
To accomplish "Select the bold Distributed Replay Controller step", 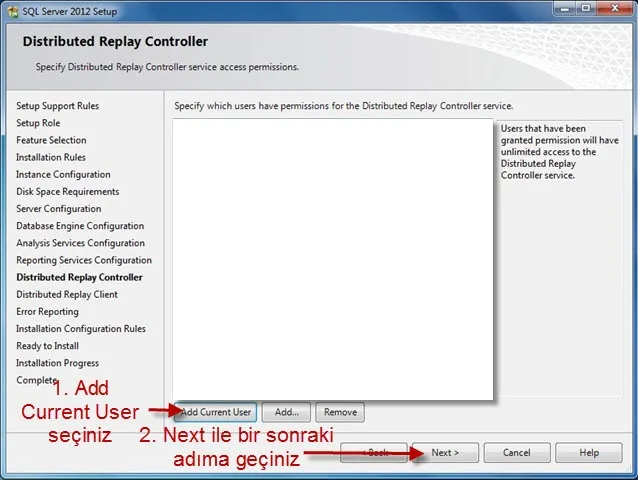I will tap(79, 277).
